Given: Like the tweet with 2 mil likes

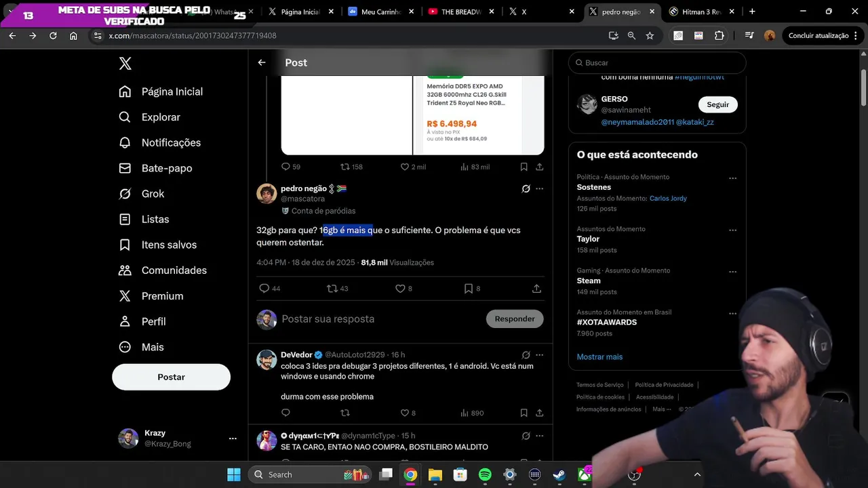Looking at the screenshot, I should pyautogui.click(x=405, y=167).
